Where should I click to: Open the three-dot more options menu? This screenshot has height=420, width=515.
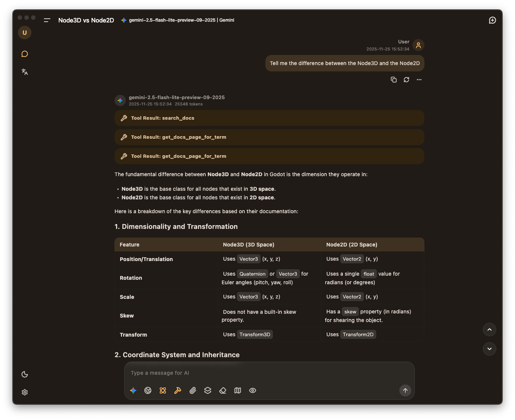(x=419, y=80)
